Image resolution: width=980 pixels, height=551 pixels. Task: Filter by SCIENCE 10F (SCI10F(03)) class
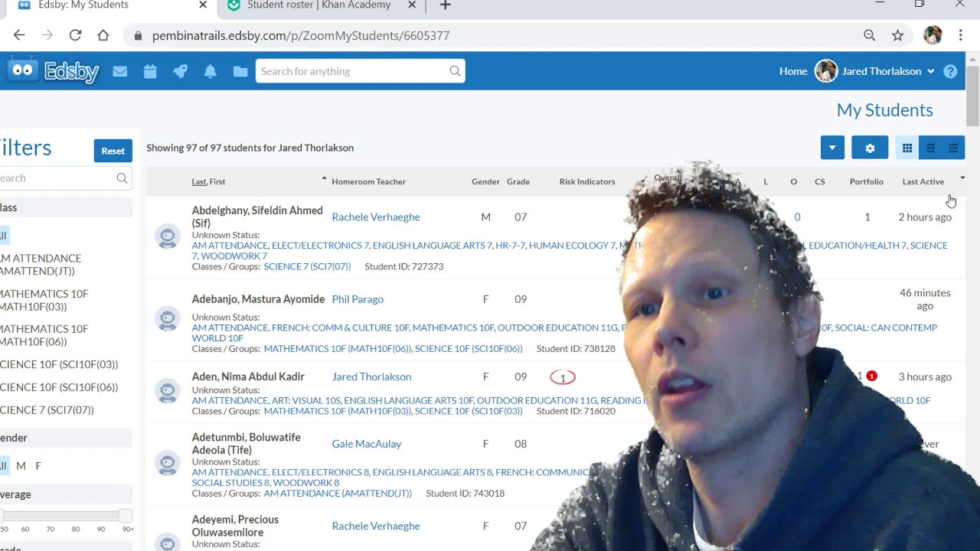(59, 364)
